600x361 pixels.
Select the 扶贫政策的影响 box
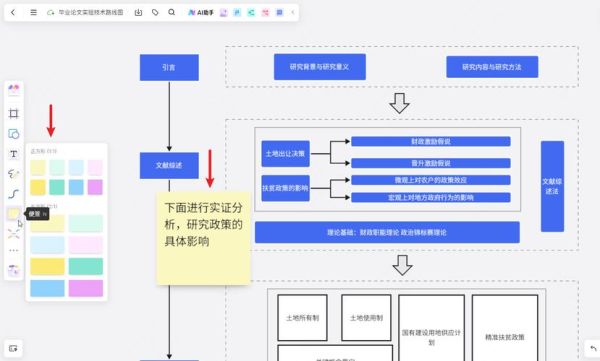click(285, 188)
